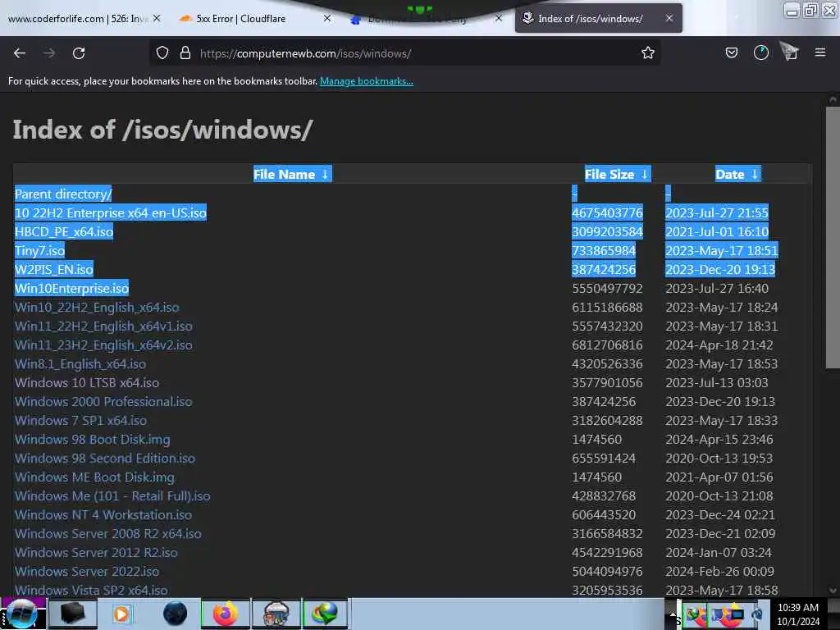Open the circular extension icon in toolbar
The width and height of the screenshot is (840, 630).
coord(760,52)
